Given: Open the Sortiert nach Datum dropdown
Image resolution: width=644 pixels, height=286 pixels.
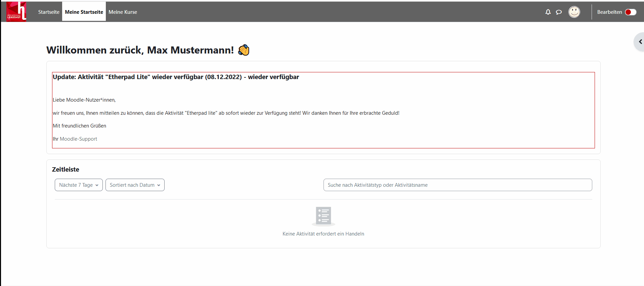Looking at the screenshot, I should click(135, 185).
